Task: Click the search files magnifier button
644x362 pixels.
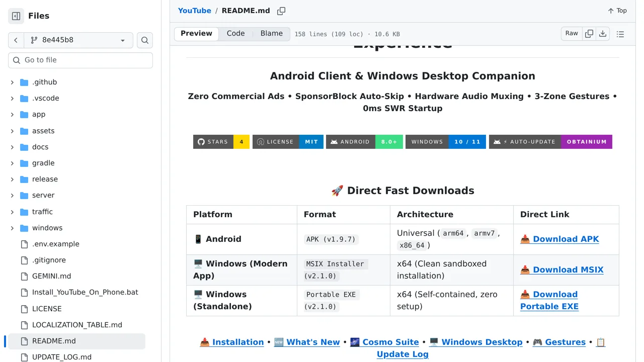Action: pos(145,40)
